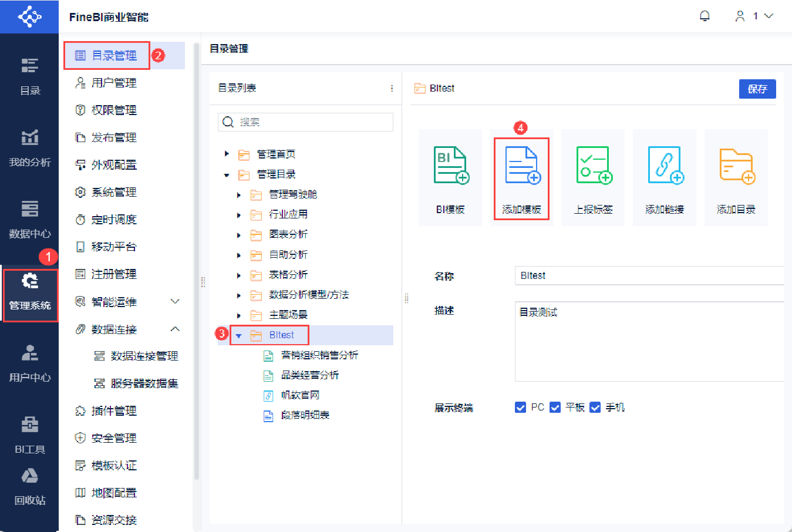Collapse the BItest folder arrow
The width and height of the screenshot is (792, 532).
[239, 335]
